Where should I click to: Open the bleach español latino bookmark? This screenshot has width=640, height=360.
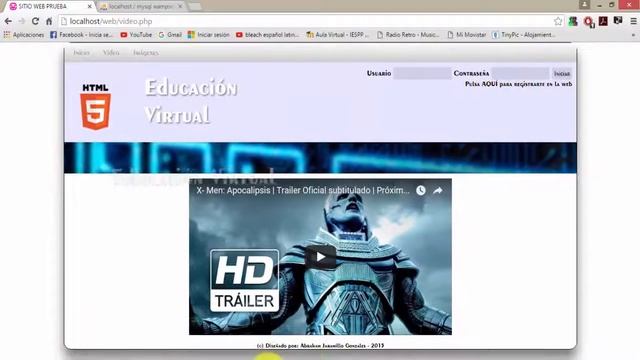coord(267,35)
